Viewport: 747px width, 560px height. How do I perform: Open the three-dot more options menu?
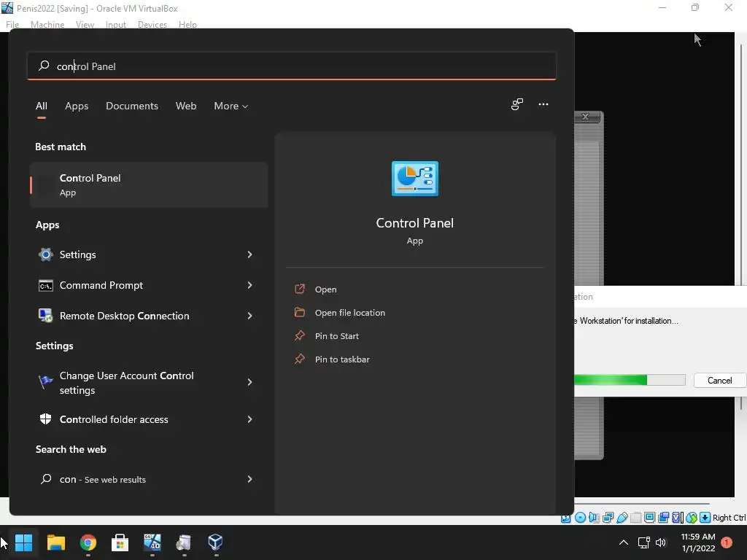coord(543,104)
